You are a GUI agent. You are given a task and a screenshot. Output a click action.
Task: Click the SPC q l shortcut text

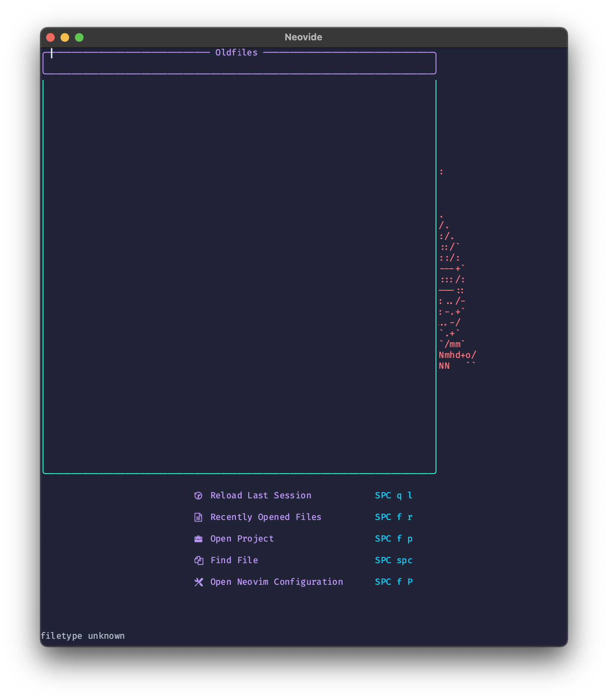[x=394, y=495]
